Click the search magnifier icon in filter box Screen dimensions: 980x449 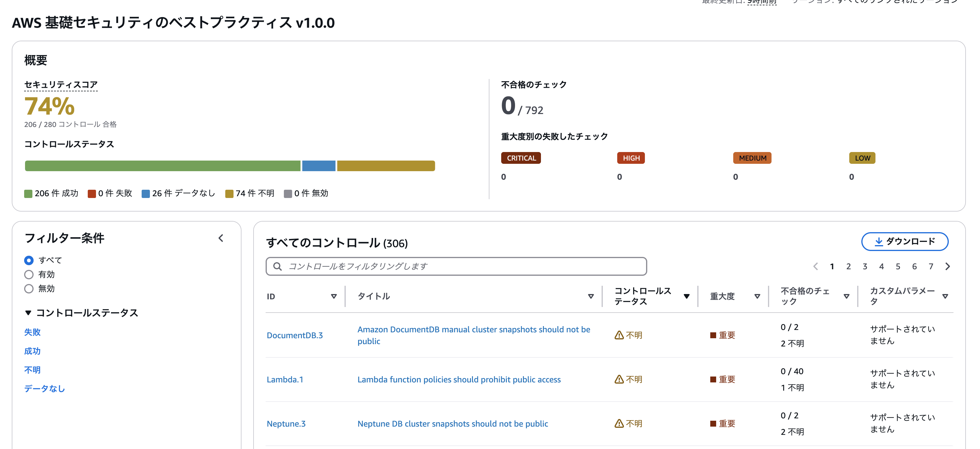click(x=277, y=266)
